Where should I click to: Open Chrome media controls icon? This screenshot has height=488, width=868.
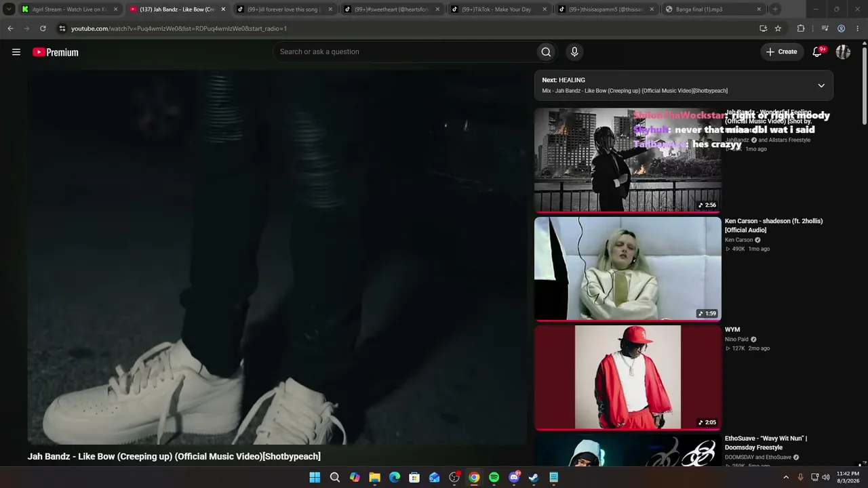coord(825,28)
